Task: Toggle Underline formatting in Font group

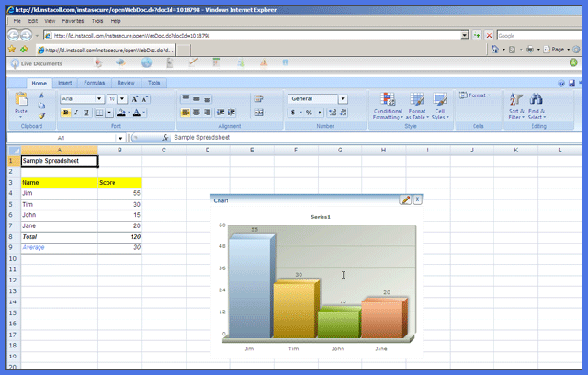Action: click(85, 113)
